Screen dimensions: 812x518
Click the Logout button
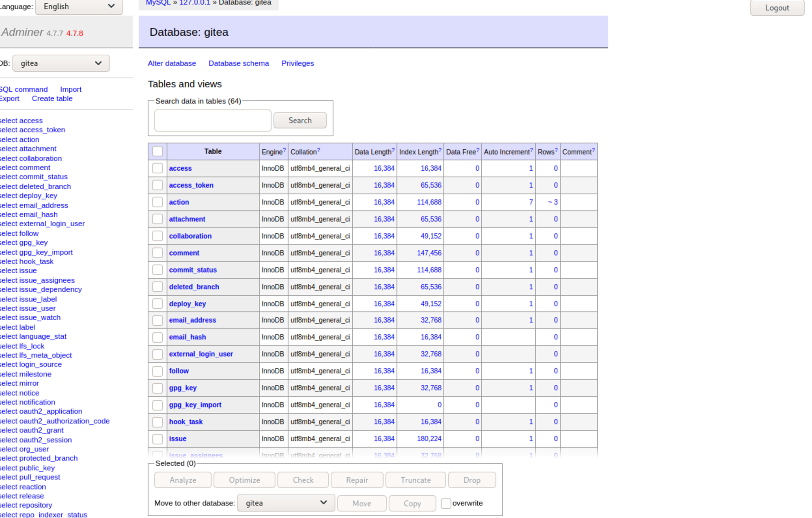pos(777,8)
